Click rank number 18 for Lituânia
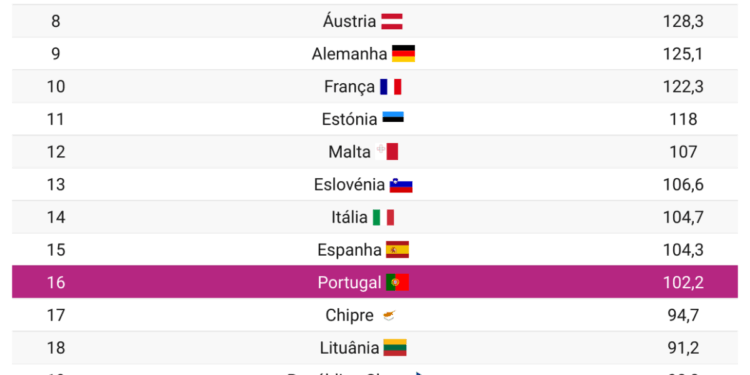 click(x=56, y=348)
